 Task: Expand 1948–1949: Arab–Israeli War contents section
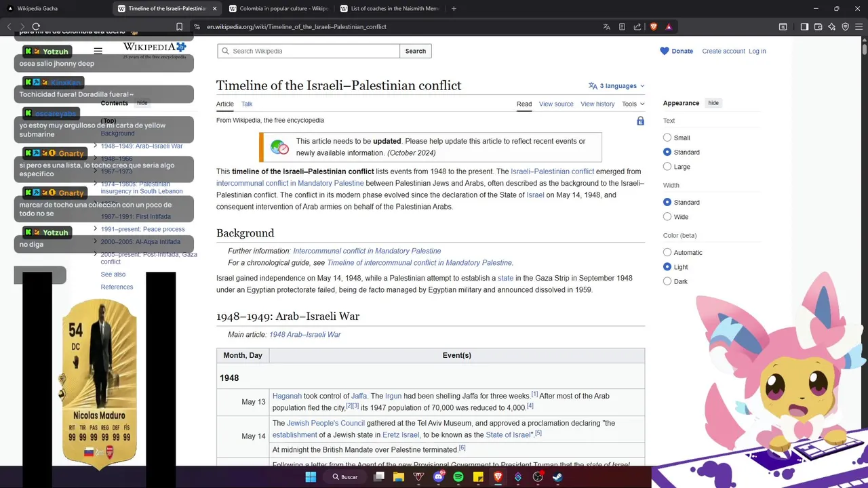pos(96,146)
